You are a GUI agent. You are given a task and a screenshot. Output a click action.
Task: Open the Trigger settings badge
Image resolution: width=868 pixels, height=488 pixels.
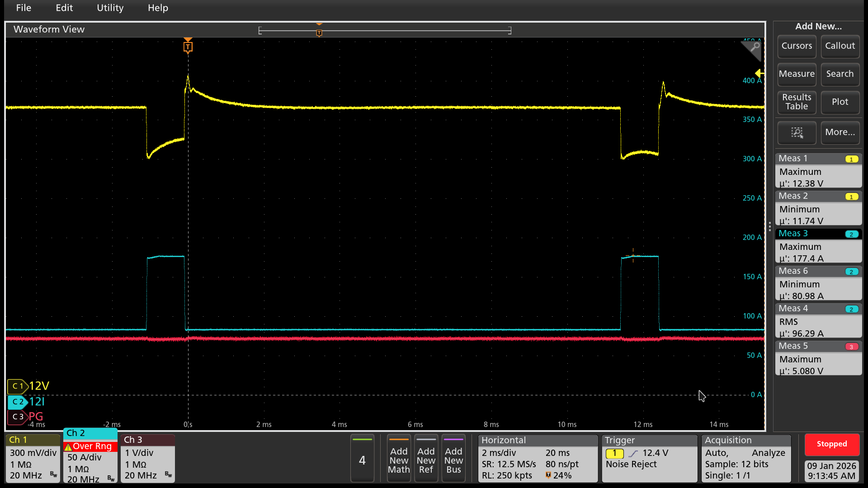[x=649, y=458]
